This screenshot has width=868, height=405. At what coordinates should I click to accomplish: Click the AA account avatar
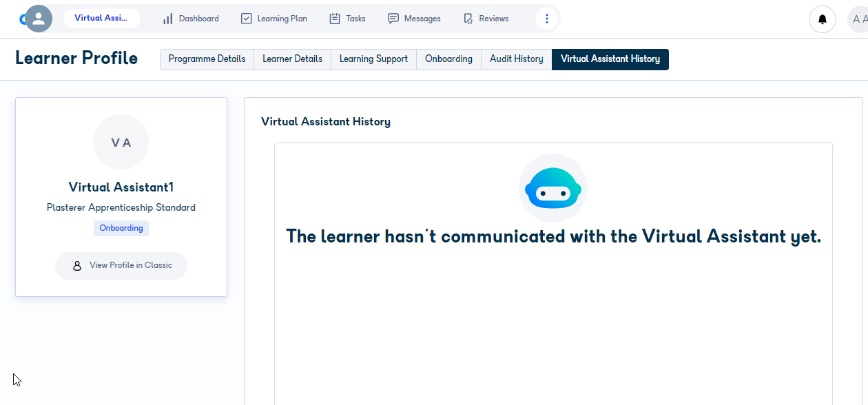[x=858, y=19]
